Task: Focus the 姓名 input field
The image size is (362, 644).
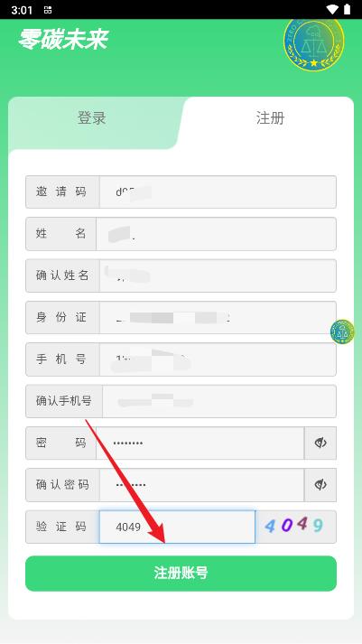Action: [x=217, y=234]
